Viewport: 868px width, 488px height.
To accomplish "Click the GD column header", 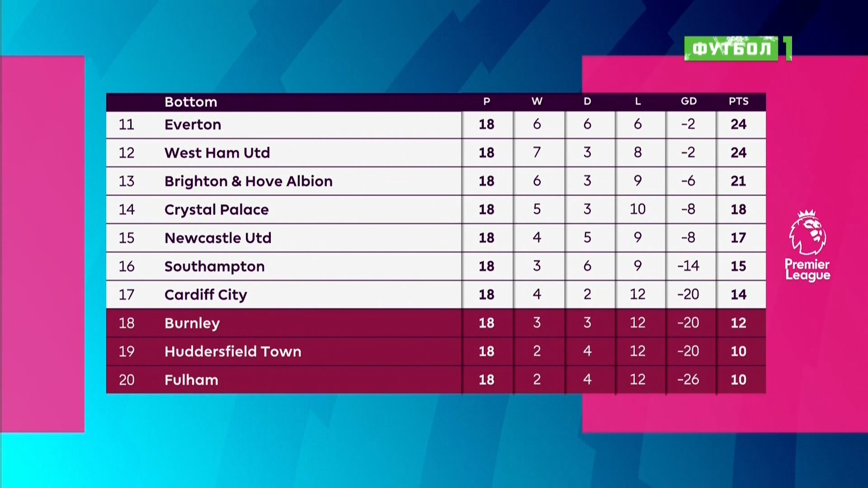I will click(689, 101).
